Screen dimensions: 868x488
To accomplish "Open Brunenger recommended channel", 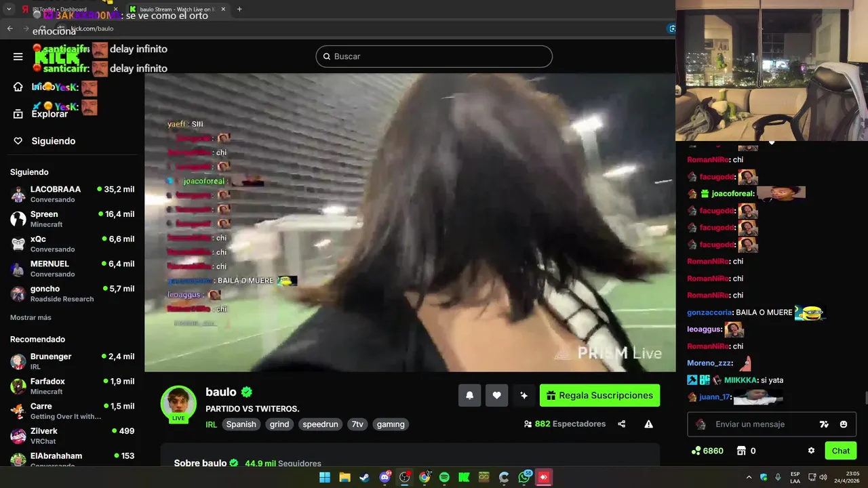I will click(x=72, y=361).
